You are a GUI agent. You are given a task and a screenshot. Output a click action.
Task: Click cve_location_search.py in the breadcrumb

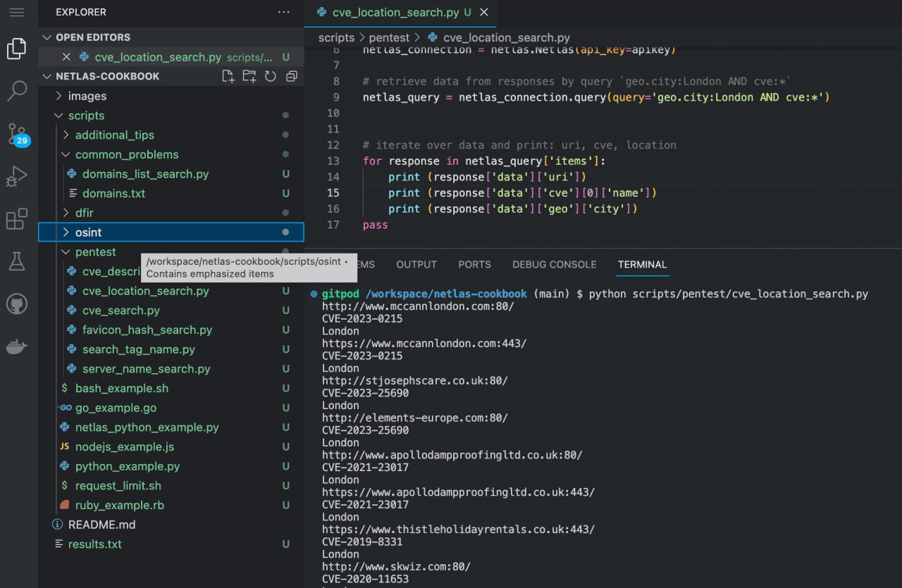(x=507, y=37)
